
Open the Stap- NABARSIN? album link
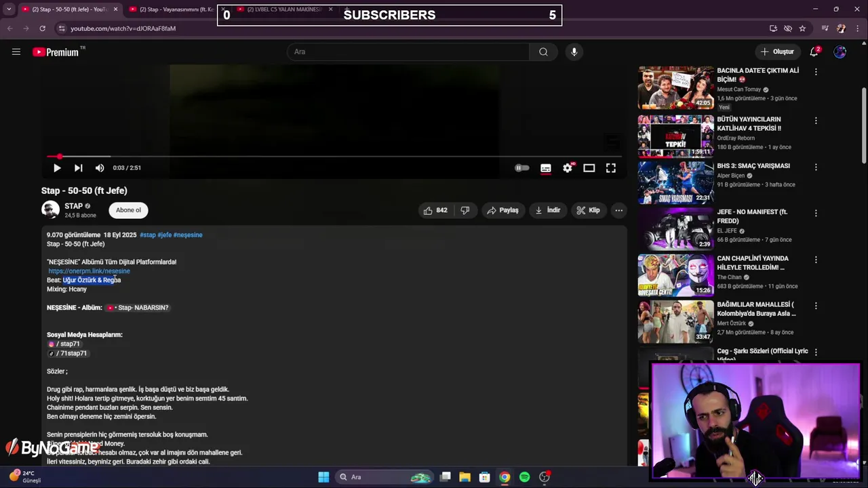pyautogui.click(x=138, y=308)
